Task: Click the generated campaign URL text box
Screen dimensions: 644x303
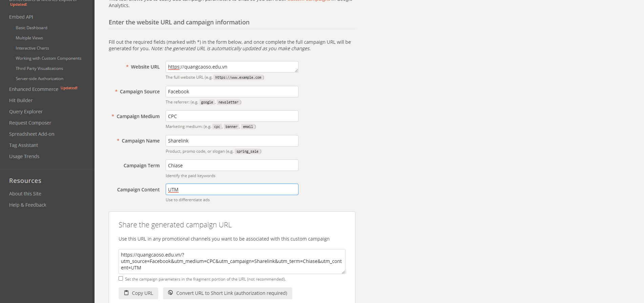Action: (232, 262)
